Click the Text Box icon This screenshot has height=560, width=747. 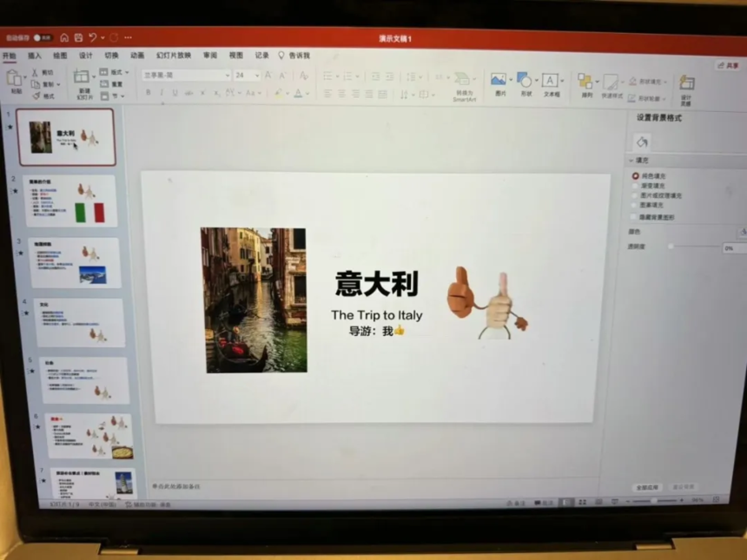pos(550,80)
